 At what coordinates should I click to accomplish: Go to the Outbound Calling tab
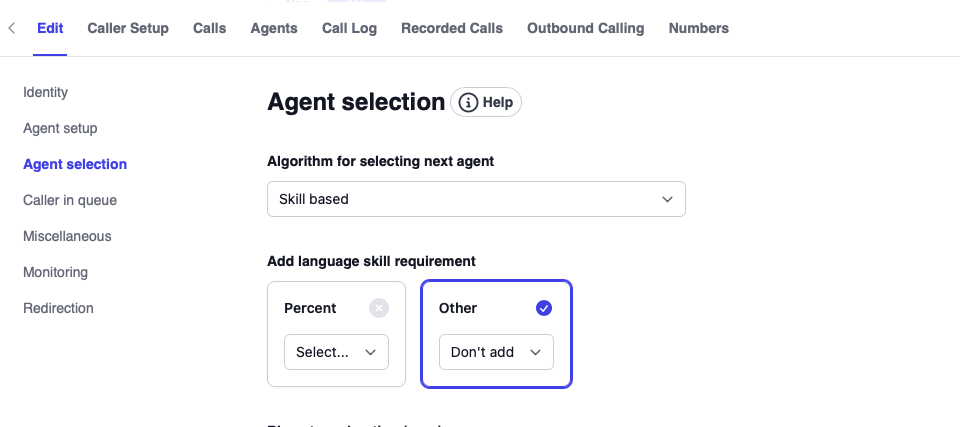[585, 28]
